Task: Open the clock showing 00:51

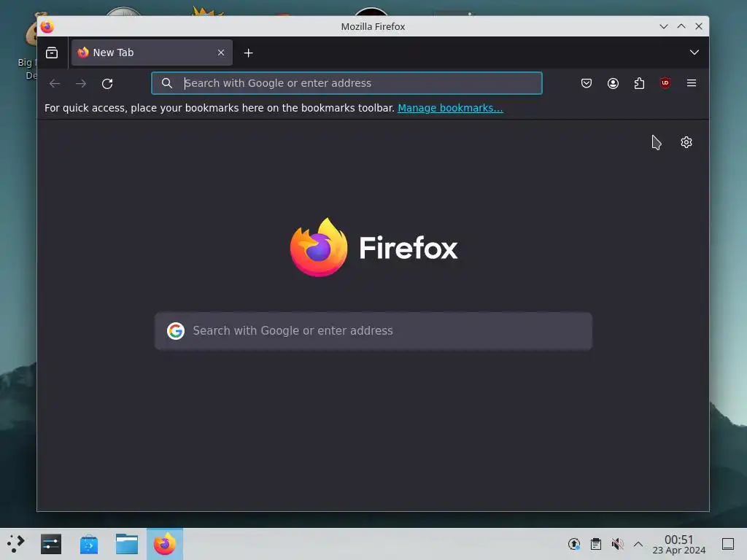Action: [x=679, y=544]
